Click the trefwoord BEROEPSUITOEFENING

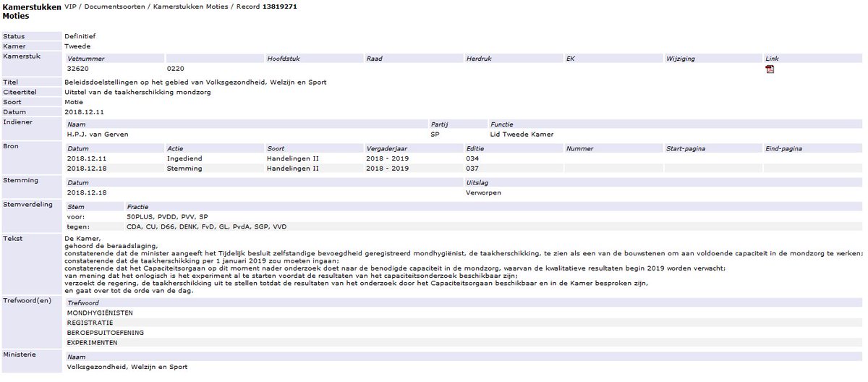tap(105, 332)
